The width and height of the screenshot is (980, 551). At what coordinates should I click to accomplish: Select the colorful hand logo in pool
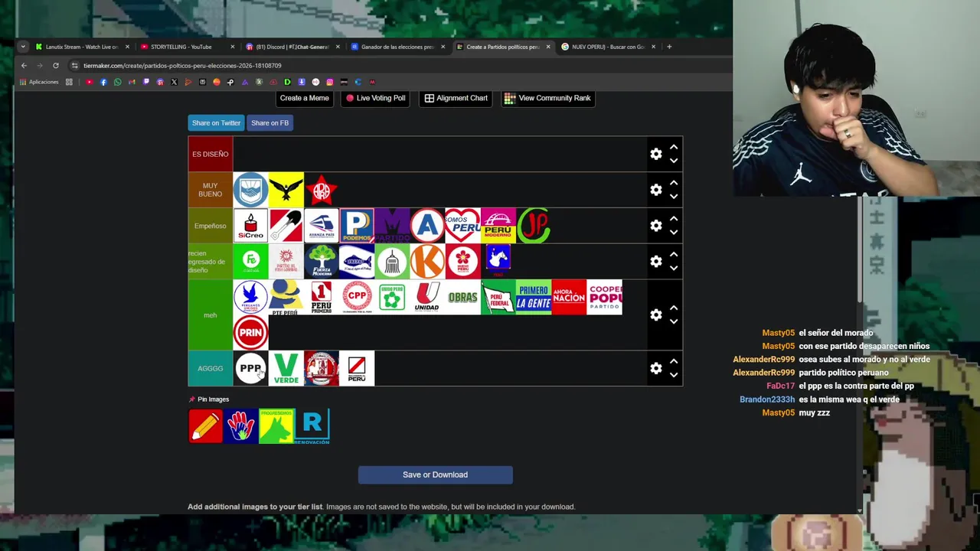(x=241, y=426)
